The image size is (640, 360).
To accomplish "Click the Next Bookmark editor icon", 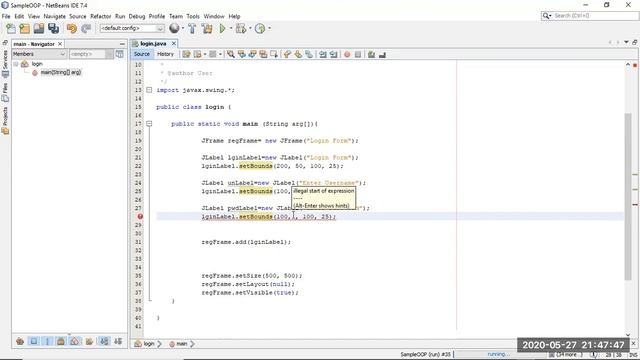I will click(298, 54).
